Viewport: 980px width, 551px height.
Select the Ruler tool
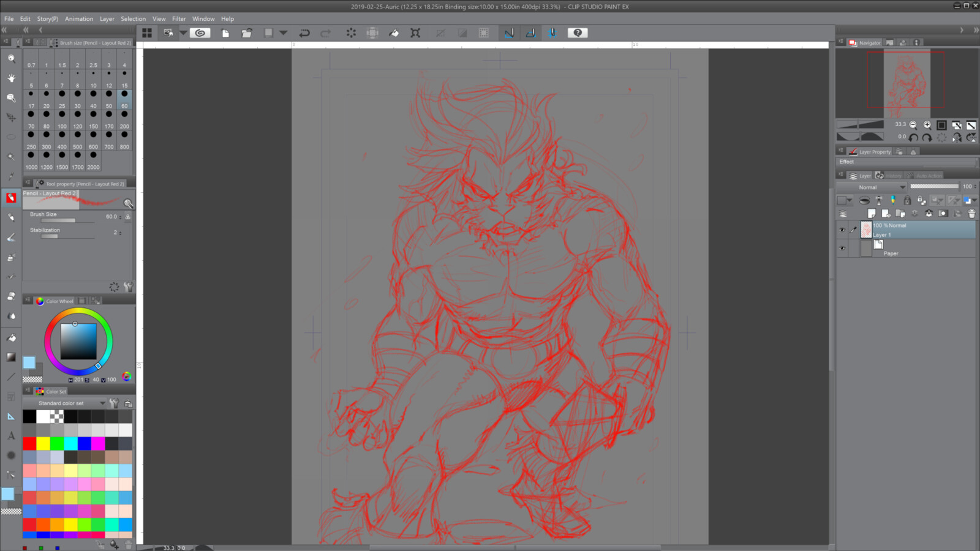click(11, 416)
